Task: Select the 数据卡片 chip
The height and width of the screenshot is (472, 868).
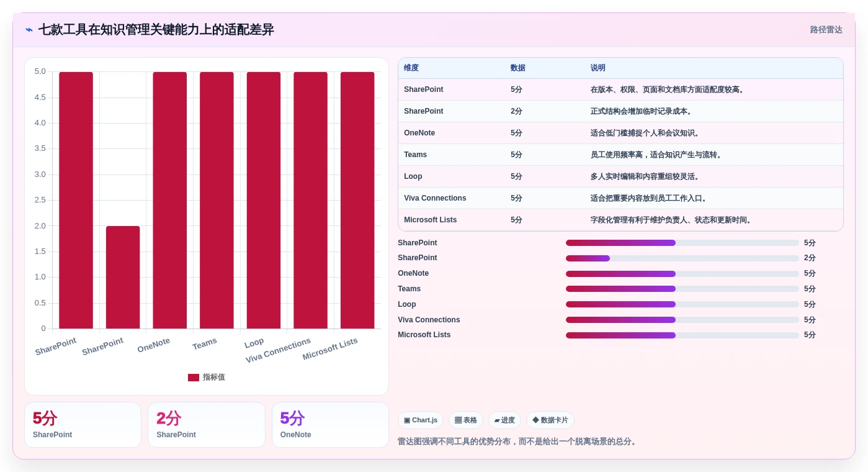Action: (550, 420)
